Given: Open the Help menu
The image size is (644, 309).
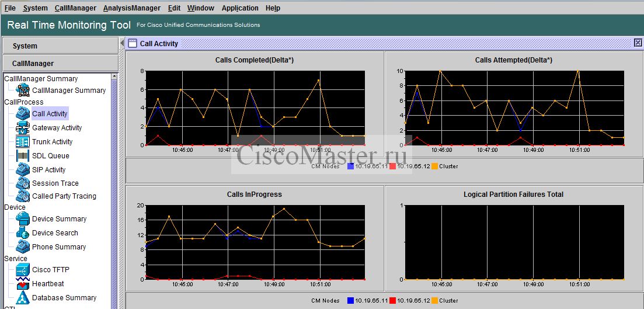Looking at the screenshot, I should (273, 8).
